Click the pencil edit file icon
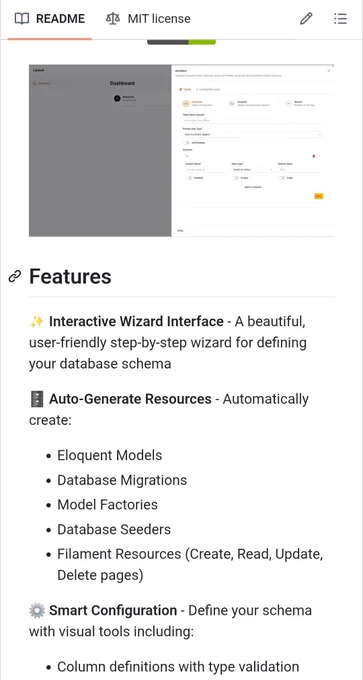Viewport: 363px width, 680px height. tap(306, 19)
